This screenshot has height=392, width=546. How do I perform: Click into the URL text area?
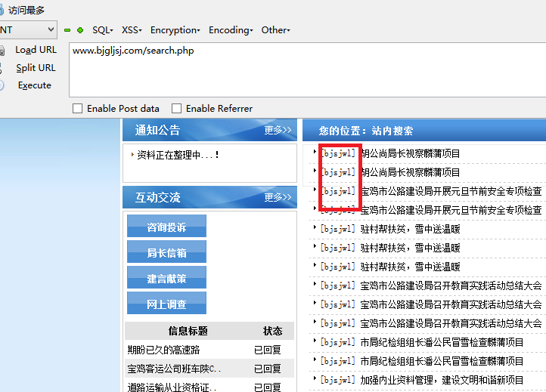(x=308, y=70)
